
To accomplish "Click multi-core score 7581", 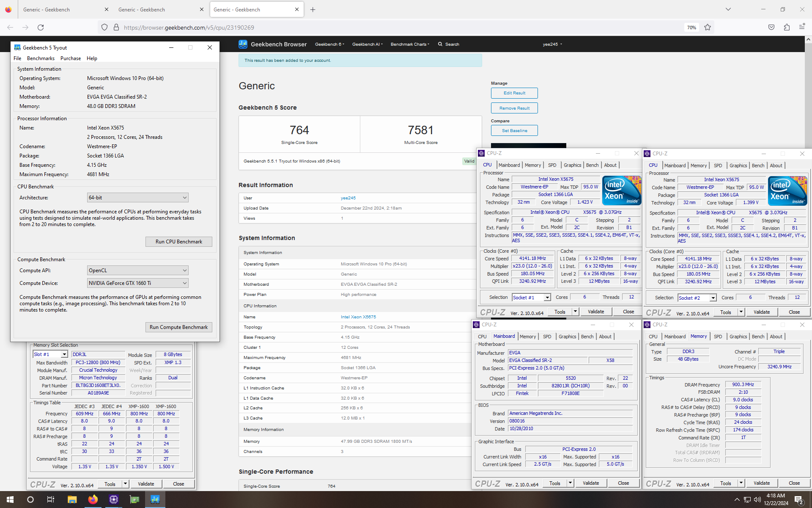I will click(x=421, y=130).
